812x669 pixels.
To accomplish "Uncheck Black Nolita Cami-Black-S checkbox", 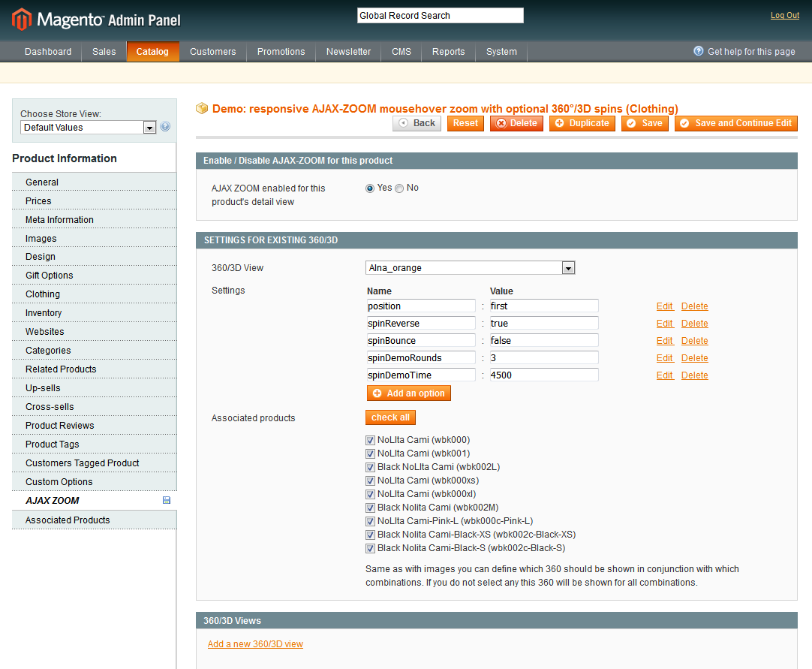I will (x=370, y=548).
